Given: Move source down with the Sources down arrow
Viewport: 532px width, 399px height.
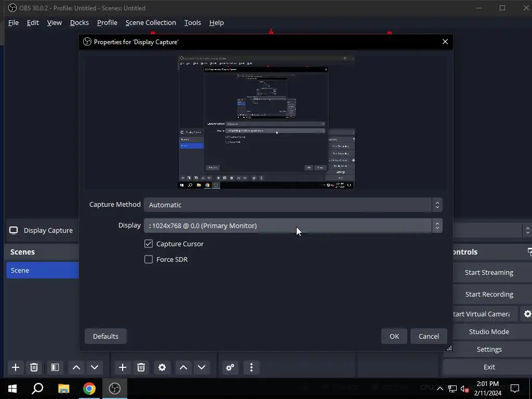Looking at the screenshot, I should [202, 367].
